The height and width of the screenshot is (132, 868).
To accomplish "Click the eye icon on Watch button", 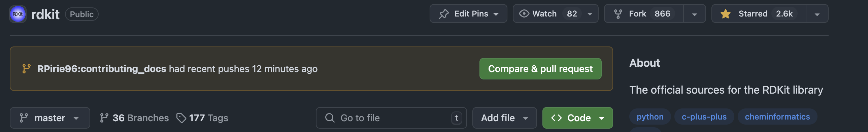I will [524, 13].
